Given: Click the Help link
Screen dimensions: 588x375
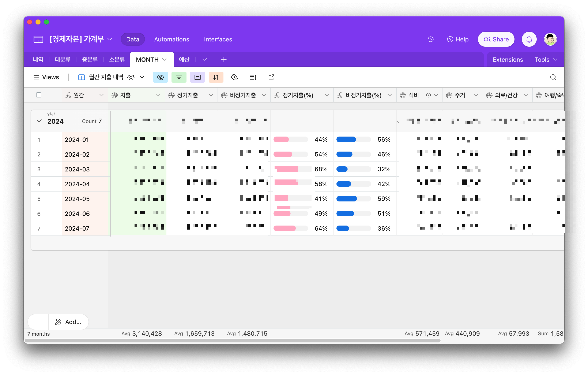Looking at the screenshot, I should (x=458, y=39).
